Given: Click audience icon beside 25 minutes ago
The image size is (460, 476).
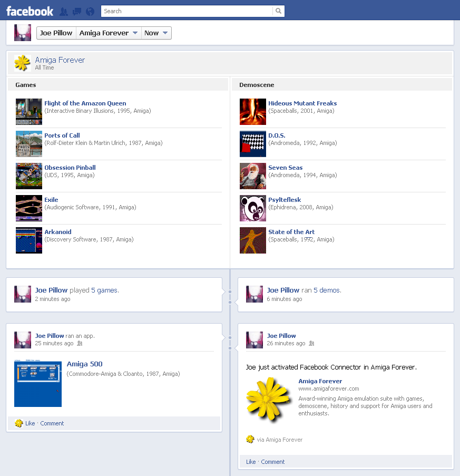Looking at the screenshot, I should click(80, 343).
